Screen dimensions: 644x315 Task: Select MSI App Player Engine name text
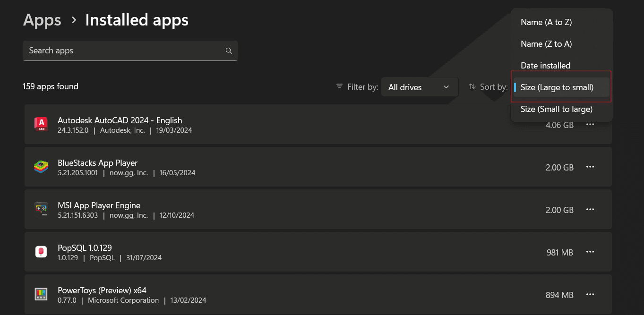pyautogui.click(x=99, y=205)
